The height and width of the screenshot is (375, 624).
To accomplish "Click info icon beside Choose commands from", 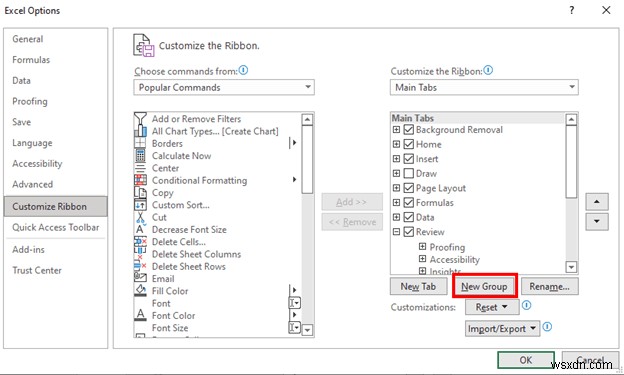I will pos(243,70).
